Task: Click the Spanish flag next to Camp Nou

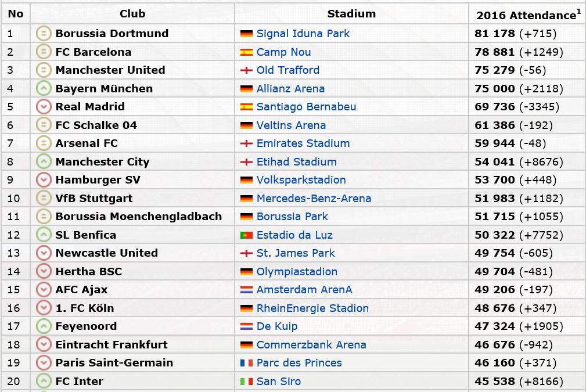Action: [246, 52]
